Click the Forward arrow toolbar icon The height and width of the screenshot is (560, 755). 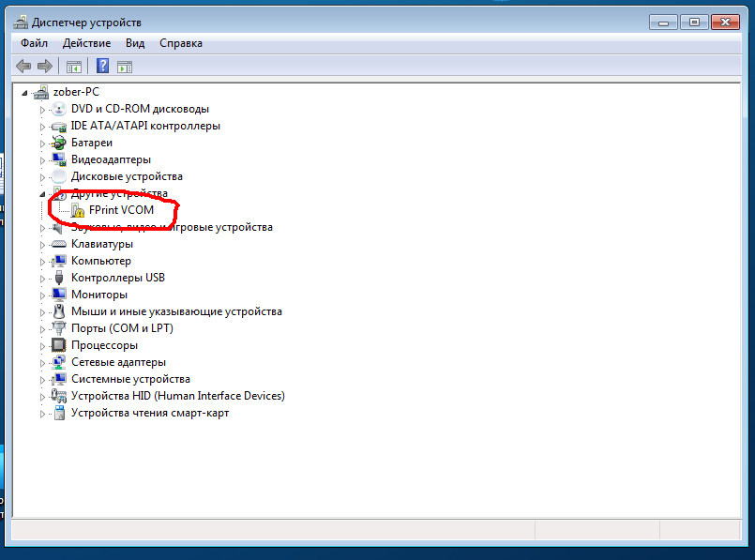pyautogui.click(x=45, y=66)
